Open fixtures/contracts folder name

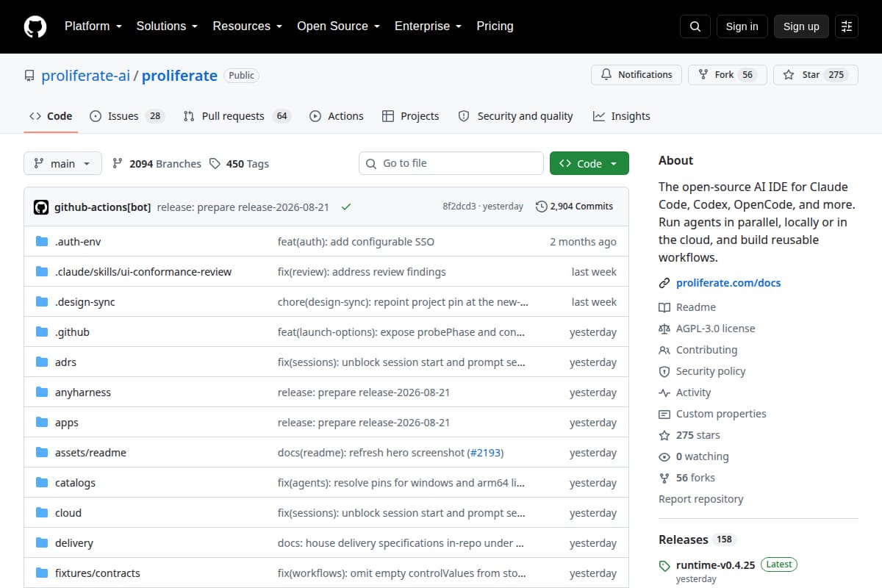[97, 573]
